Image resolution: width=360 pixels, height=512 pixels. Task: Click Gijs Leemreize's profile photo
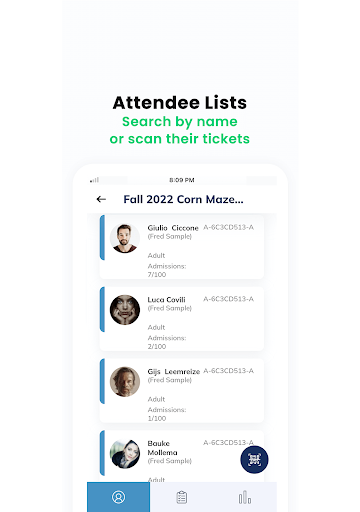[x=125, y=382]
